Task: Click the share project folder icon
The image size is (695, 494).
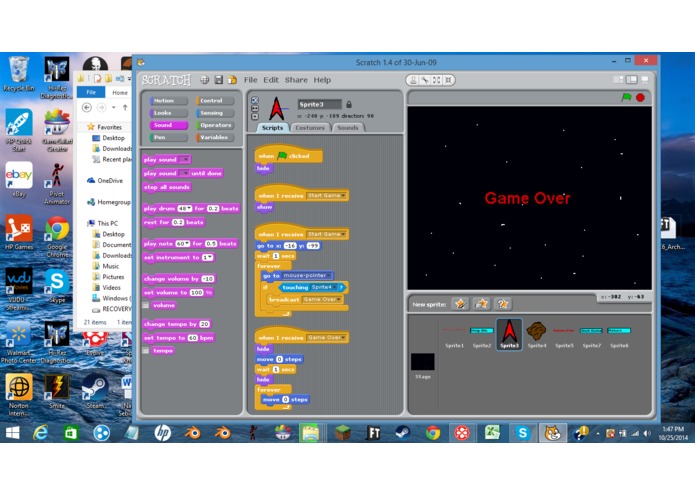Action: tap(232, 80)
